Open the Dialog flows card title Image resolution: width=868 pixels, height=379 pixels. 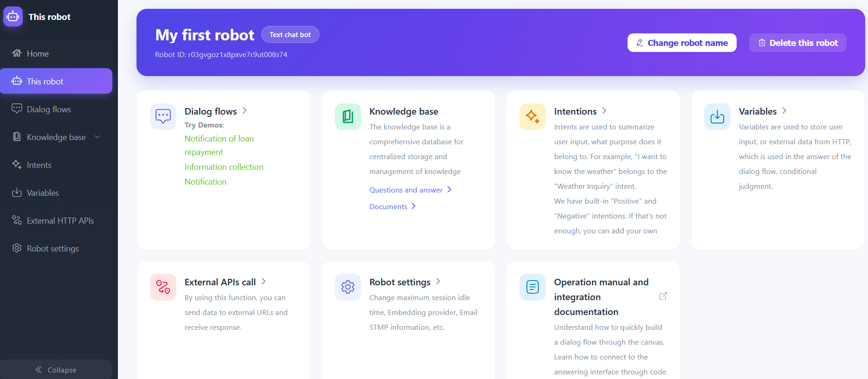click(211, 111)
